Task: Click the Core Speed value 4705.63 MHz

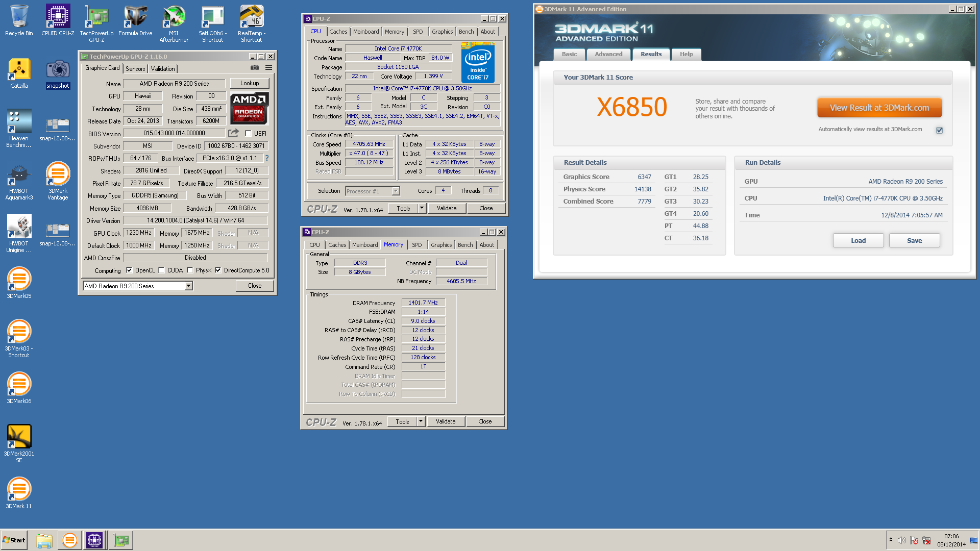Action: 369,144
